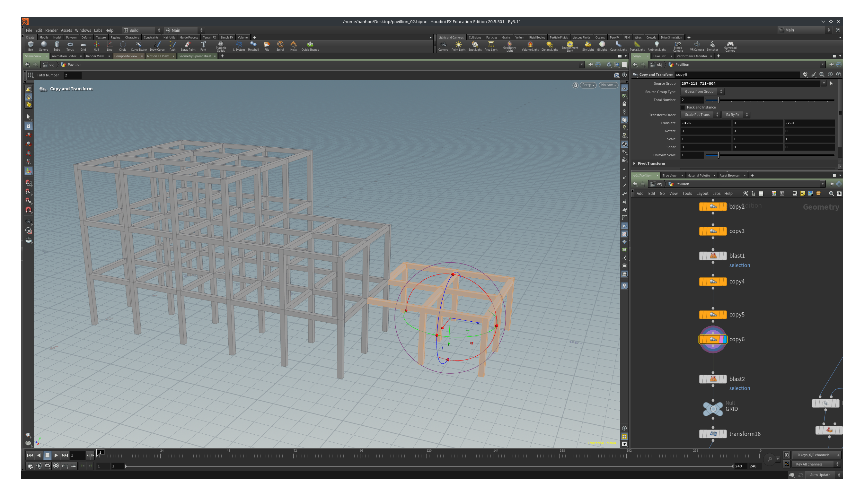Image resolution: width=864 pixels, height=504 pixels.
Task: Open the Rx Ry Rz dropdown
Action: pyautogui.click(x=736, y=115)
